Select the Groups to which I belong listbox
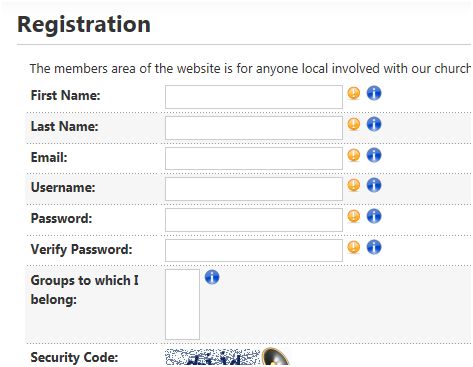The width and height of the screenshot is (473, 367). pos(182,304)
